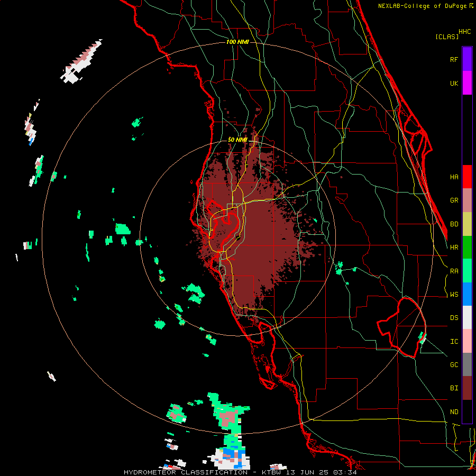Click the blue WS legend swatch
This screenshot has height=476, width=476.
tap(467, 294)
